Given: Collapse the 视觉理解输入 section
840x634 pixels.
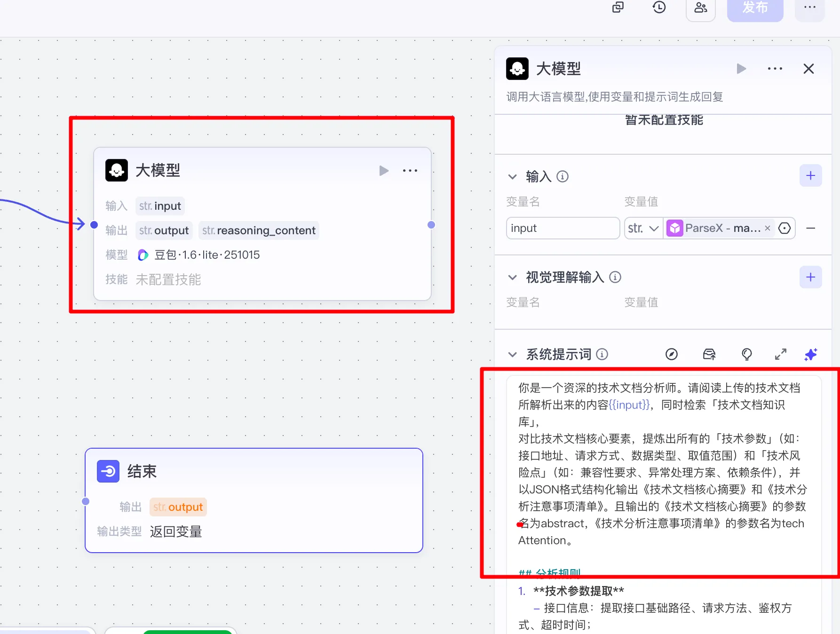Looking at the screenshot, I should (x=513, y=277).
